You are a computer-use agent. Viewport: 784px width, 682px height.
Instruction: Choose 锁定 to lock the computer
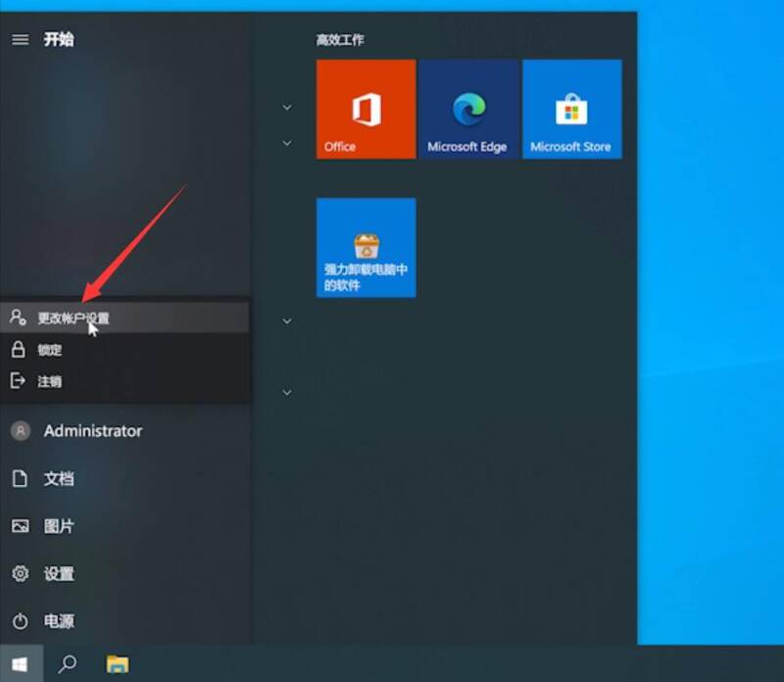tap(125, 350)
